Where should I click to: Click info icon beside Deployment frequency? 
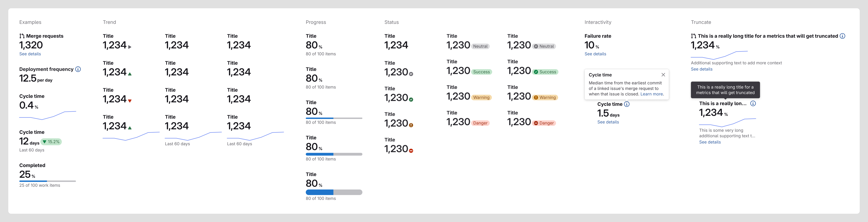pos(78,69)
